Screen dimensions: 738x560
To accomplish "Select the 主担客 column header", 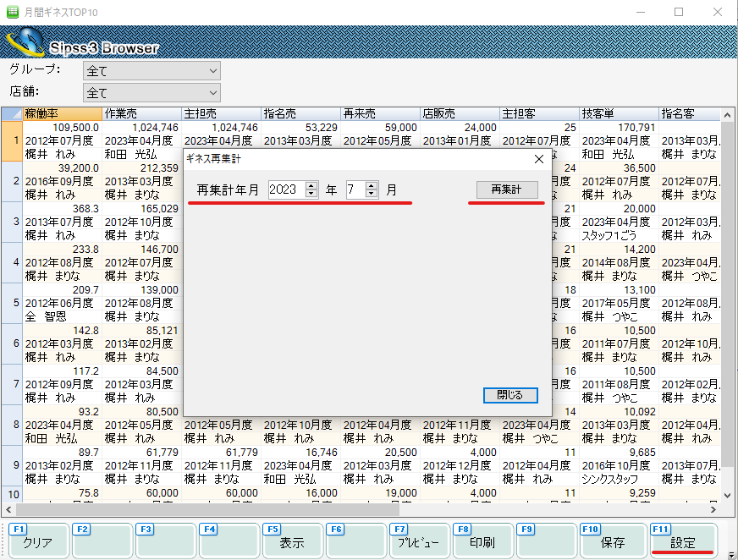I will (539, 114).
